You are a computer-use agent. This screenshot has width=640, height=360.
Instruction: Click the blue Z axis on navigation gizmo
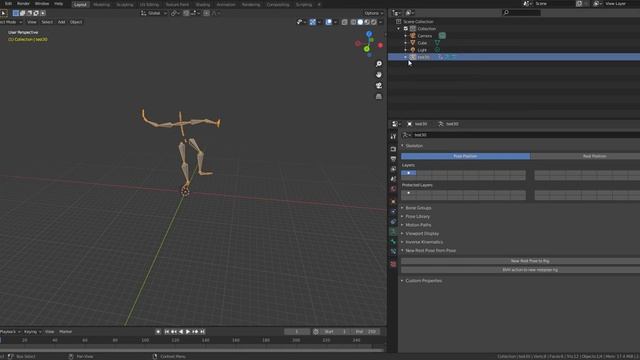tap(369, 34)
